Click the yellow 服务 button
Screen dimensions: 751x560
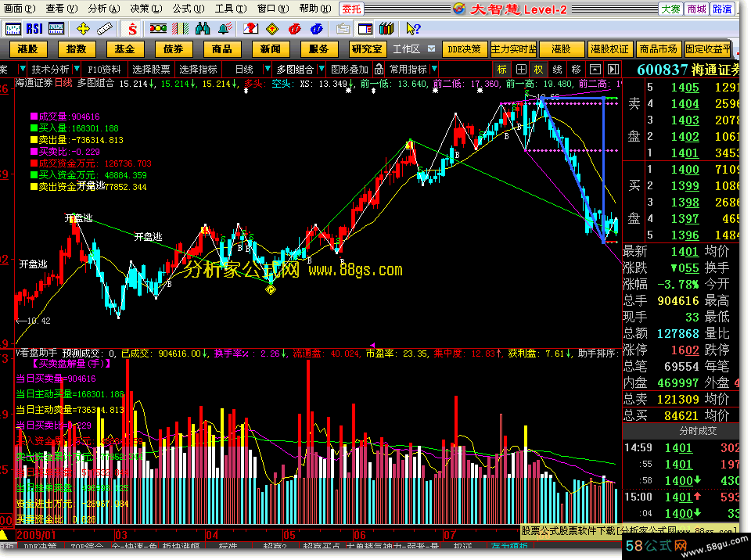(319, 48)
